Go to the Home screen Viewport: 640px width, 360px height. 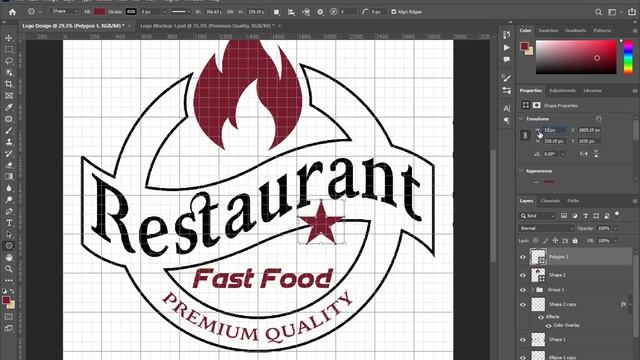tap(12, 12)
